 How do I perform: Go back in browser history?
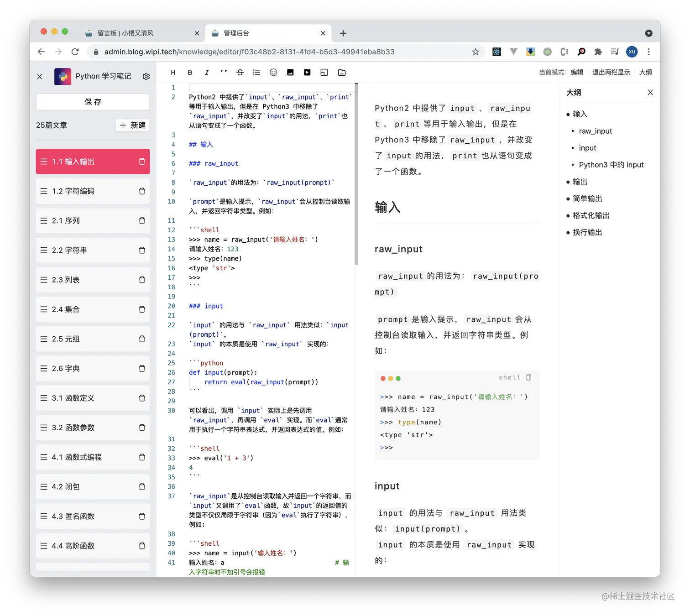tap(41, 52)
